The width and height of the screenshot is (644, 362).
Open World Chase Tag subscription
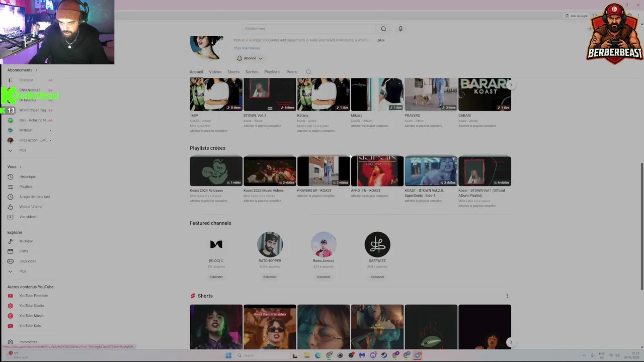(x=32, y=110)
